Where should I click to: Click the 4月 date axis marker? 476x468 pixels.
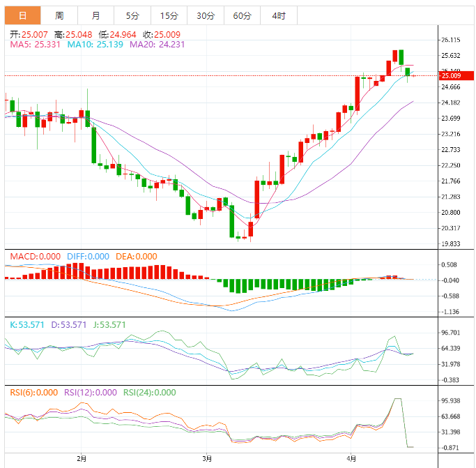point(351,458)
